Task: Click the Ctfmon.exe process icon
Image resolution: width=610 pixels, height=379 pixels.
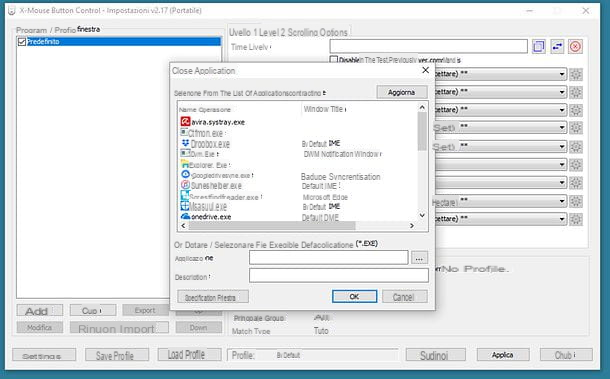Action: click(x=184, y=133)
